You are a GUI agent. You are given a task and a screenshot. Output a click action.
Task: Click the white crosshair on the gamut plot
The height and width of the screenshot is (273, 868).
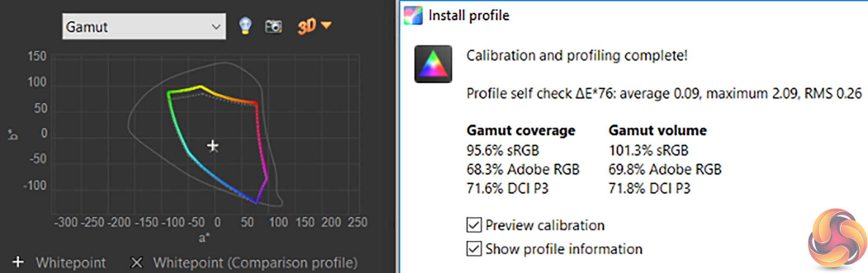[213, 146]
